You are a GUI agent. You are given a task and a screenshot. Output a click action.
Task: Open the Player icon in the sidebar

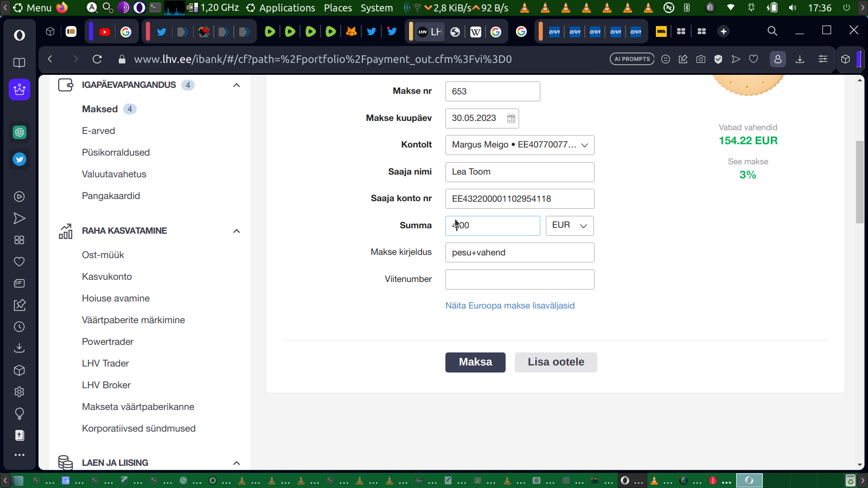click(20, 197)
